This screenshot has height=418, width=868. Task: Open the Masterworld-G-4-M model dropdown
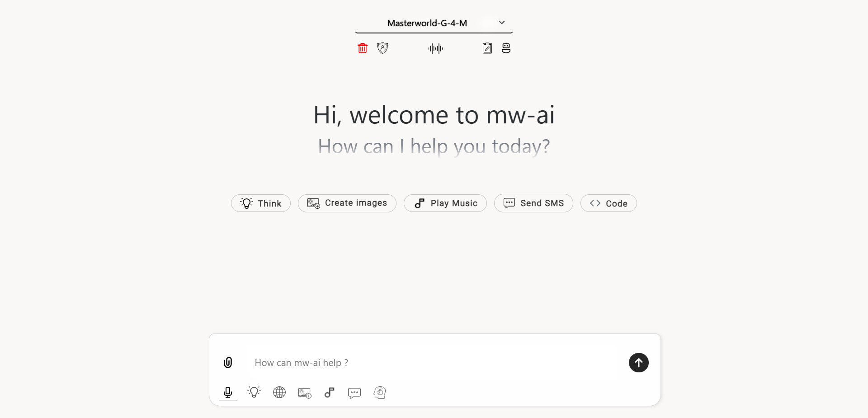click(427, 23)
